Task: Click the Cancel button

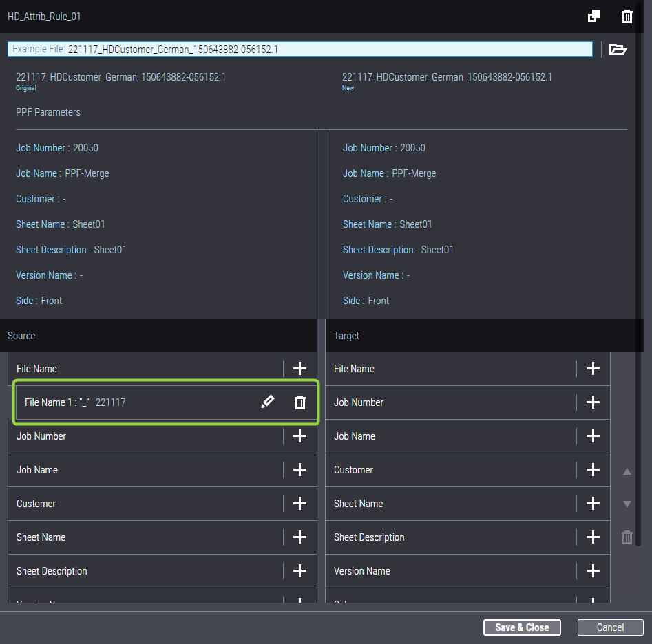Action: [x=610, y=627]
